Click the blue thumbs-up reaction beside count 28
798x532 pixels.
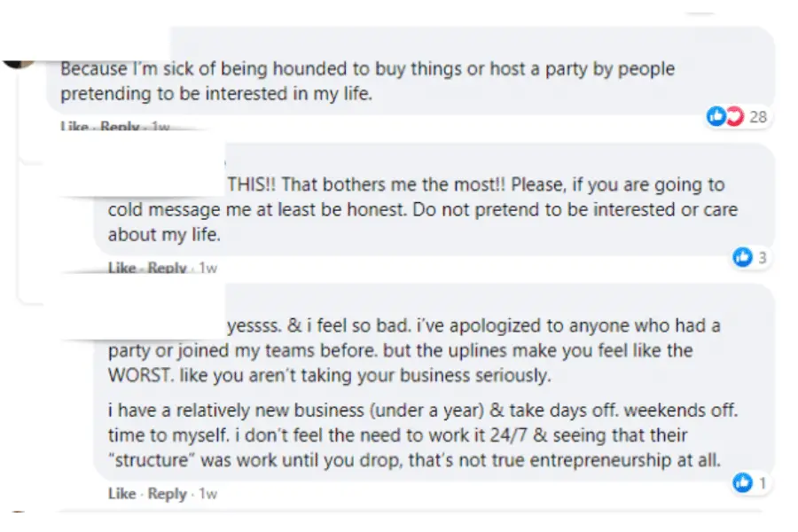(716, 116)
